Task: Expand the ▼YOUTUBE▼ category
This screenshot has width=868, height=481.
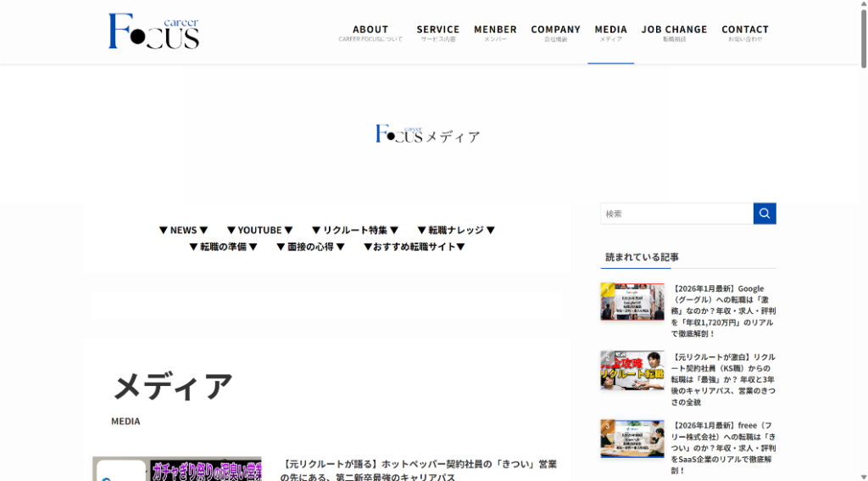Action: [259, 230]
